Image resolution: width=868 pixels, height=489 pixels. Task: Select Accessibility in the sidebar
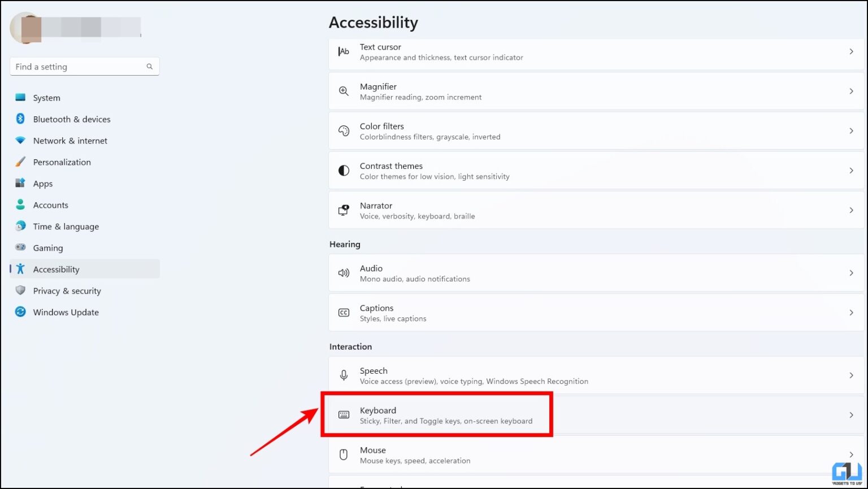[x=56, y=269]
